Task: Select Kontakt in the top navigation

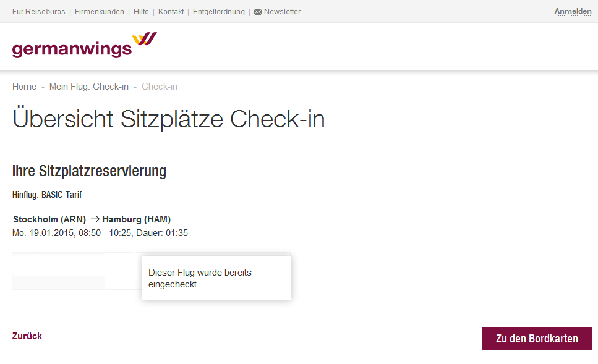Action: 171,12
